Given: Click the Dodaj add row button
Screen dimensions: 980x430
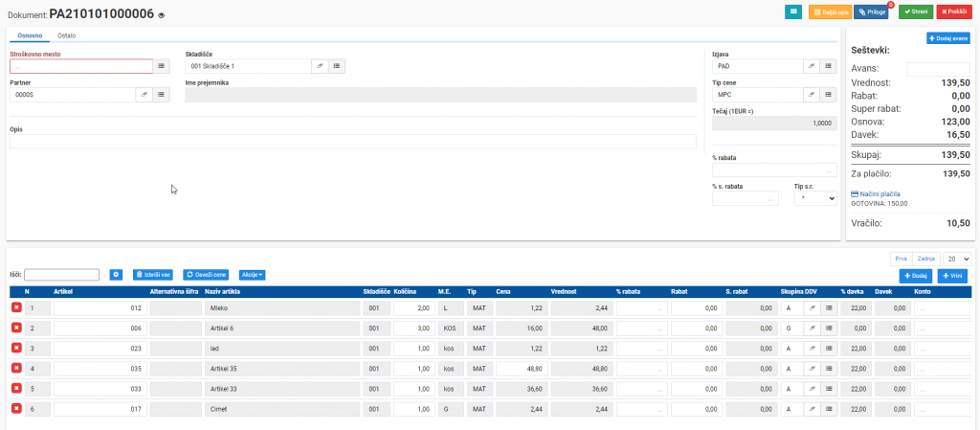Looking at the screenshot, I should (916, 276).
